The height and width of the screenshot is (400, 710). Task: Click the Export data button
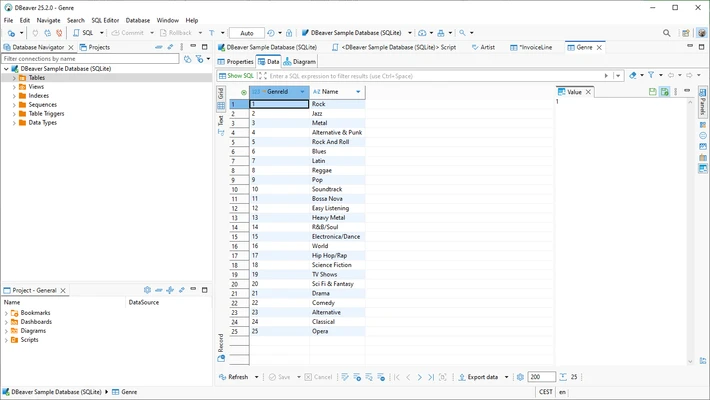tap(478, 377)
